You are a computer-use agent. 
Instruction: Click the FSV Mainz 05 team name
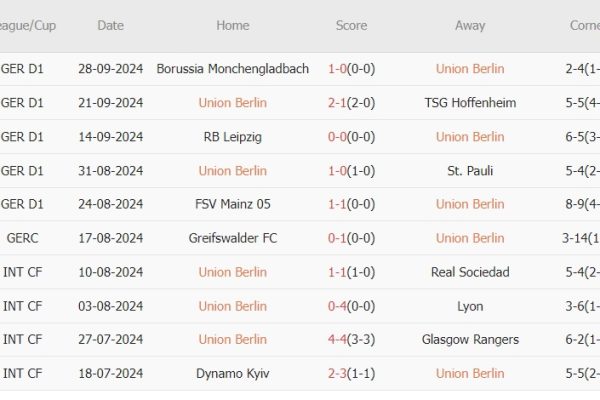(x=233, y=204)
